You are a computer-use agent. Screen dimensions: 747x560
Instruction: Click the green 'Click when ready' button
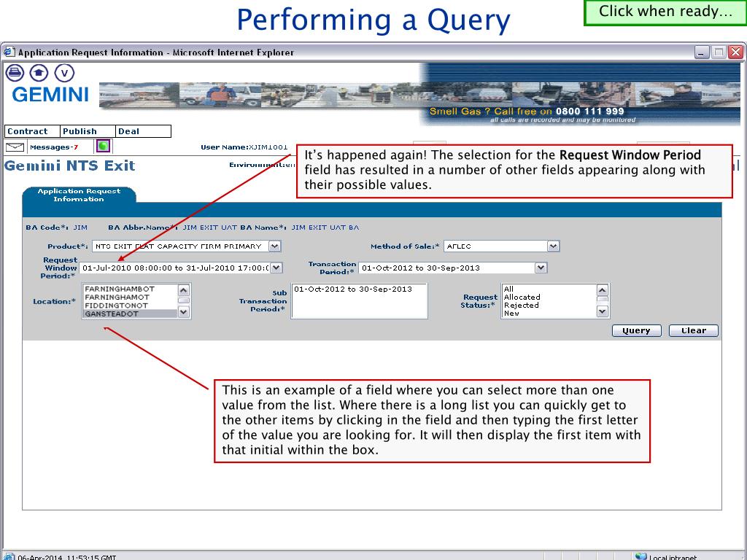pos(665,12)
